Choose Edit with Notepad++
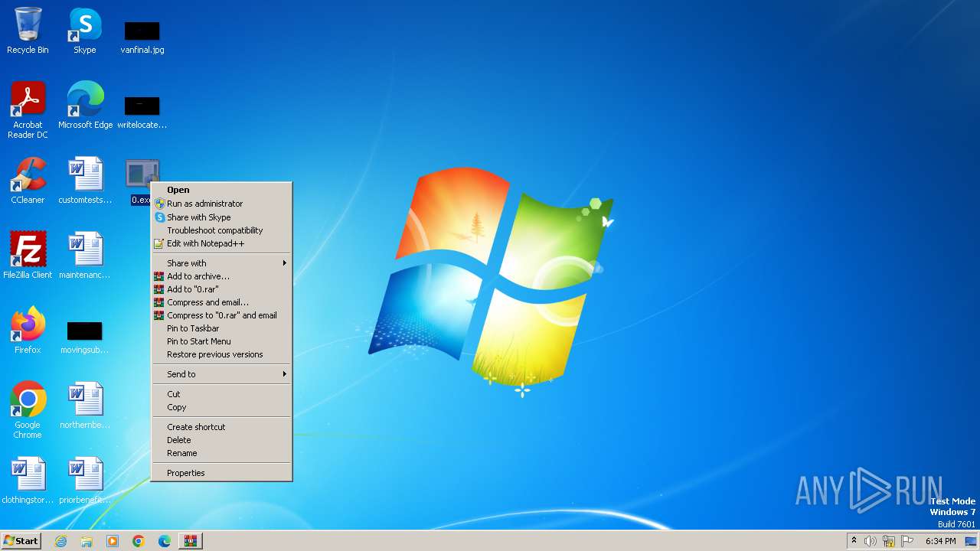 pos(222,243)
